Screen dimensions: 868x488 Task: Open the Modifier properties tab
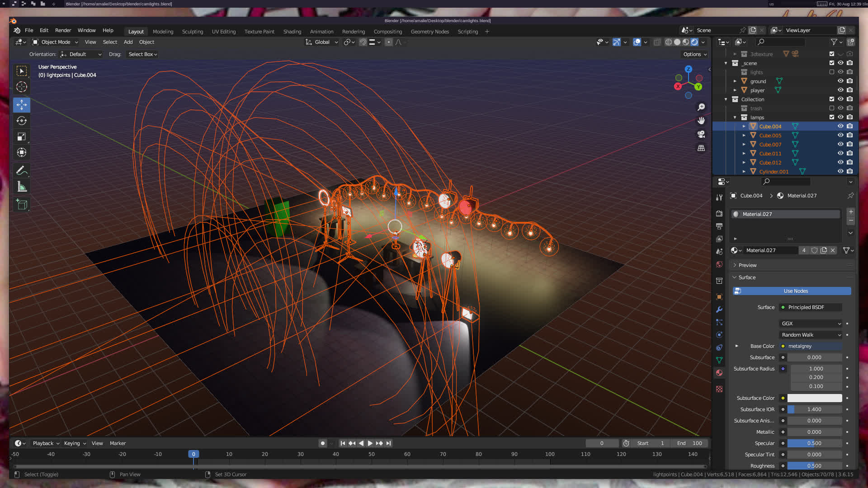[x=719, y=310]
